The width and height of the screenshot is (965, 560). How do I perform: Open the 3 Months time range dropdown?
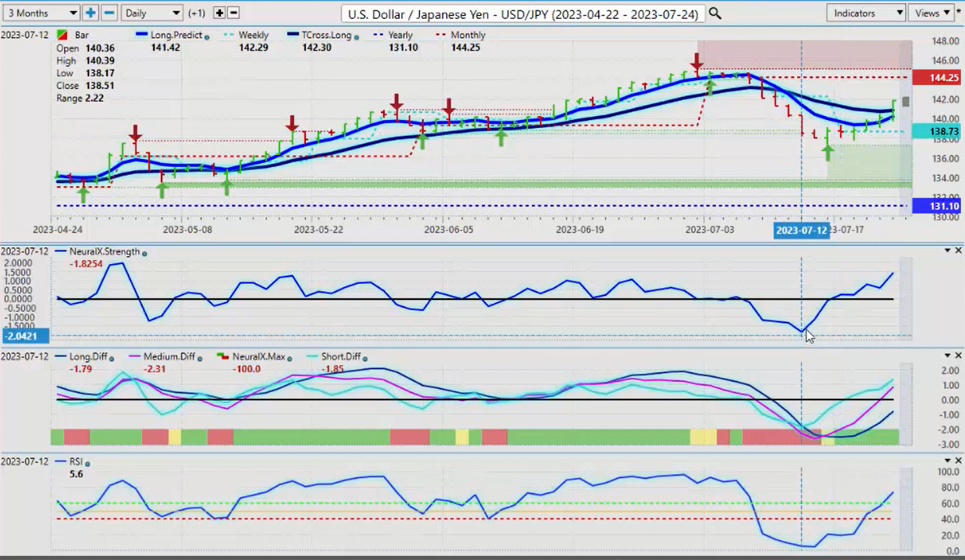[41, 13]
